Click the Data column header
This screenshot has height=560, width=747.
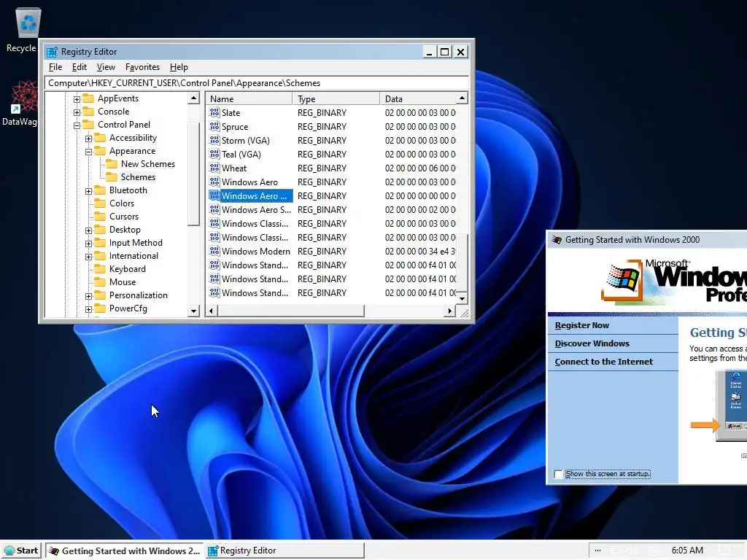tap(418, 98)
